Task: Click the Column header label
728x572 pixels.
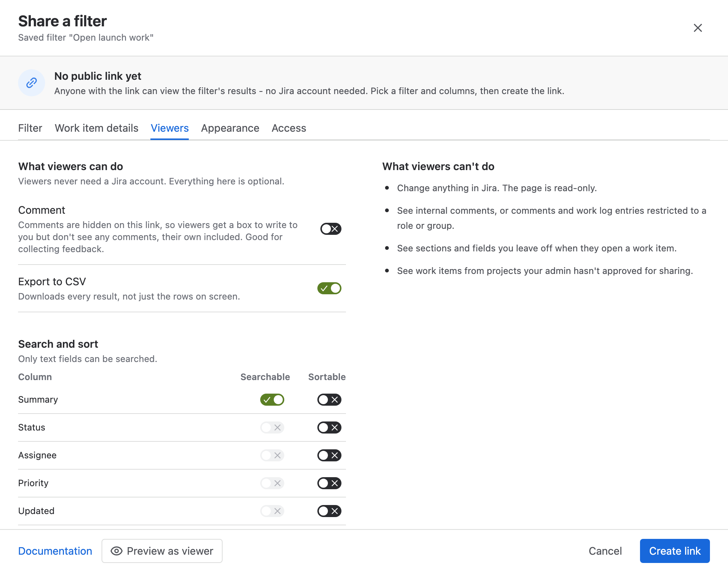Action: [35, 377]
